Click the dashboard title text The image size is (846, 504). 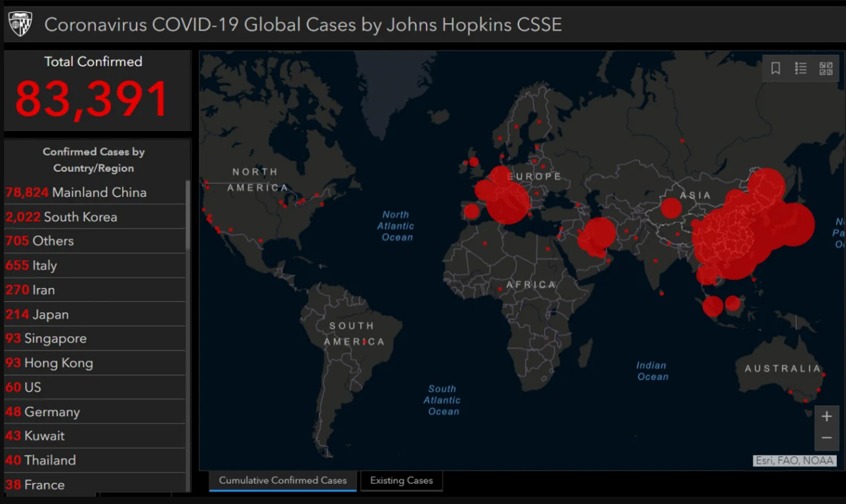tap(303, 25)
